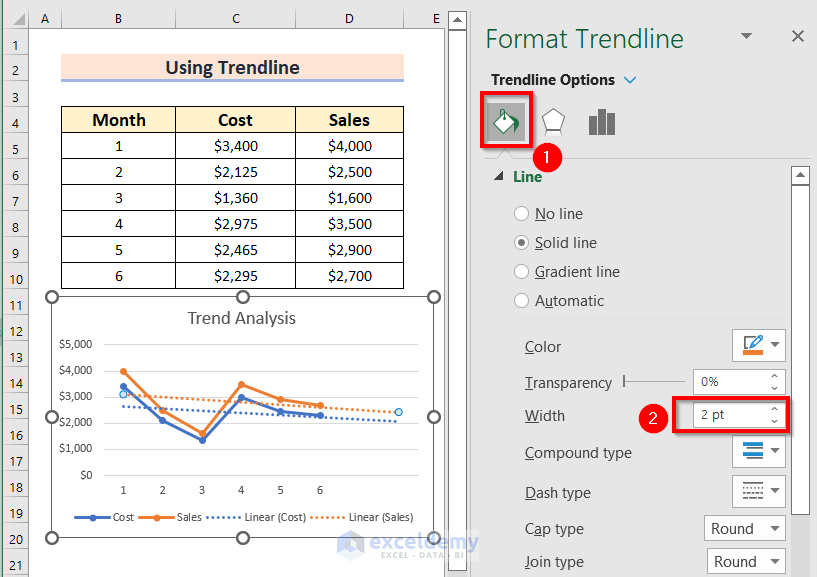
Task: Collapse the Line section
Action: pos(499,177)
